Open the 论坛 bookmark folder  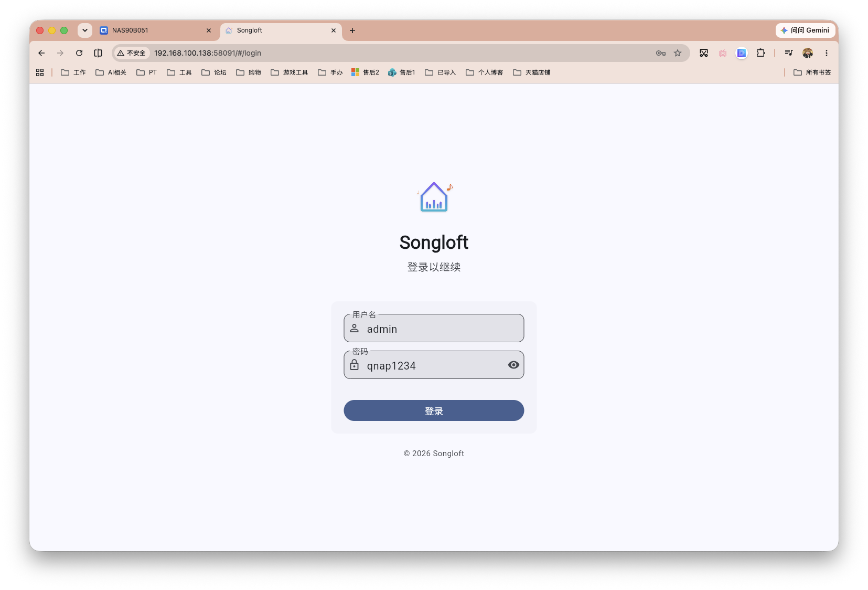click(x=214, y=72)
